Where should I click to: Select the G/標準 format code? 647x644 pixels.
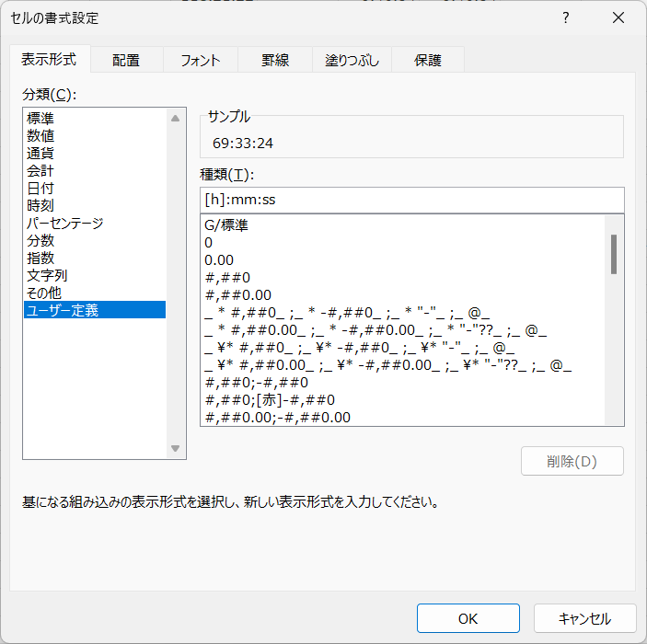[x=226, y=225]
